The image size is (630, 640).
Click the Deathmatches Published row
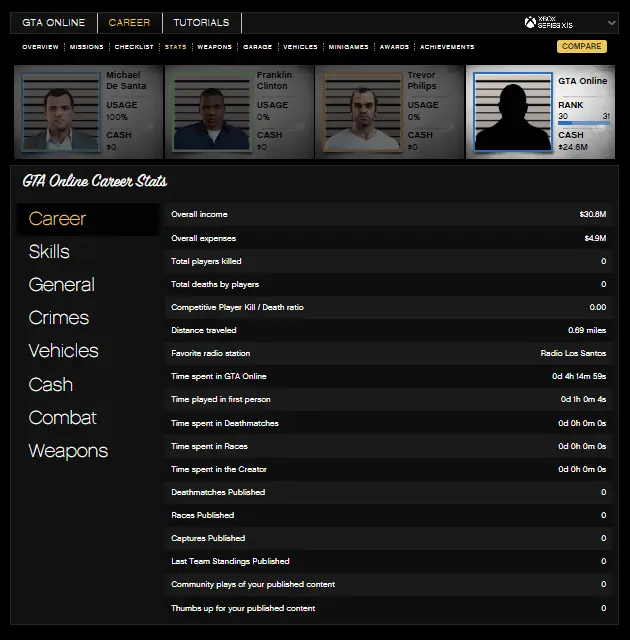(x=389, y=492)
